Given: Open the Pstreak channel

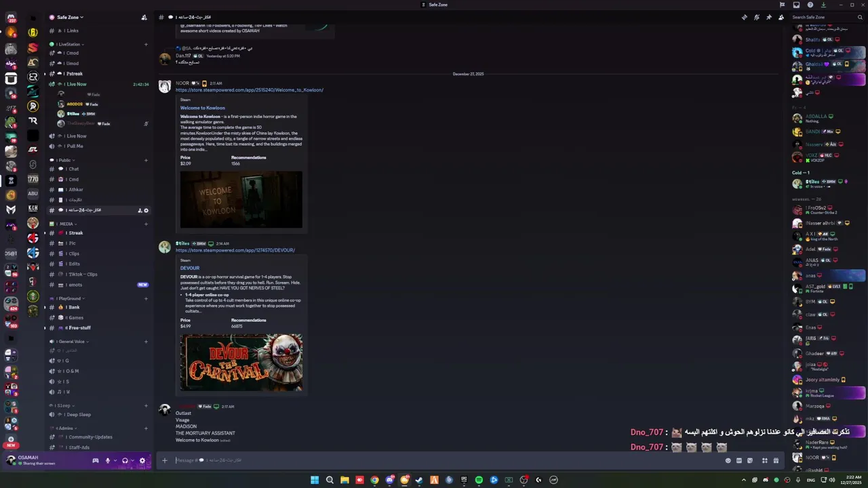Looking at the screenshot, I should (98, 73).
